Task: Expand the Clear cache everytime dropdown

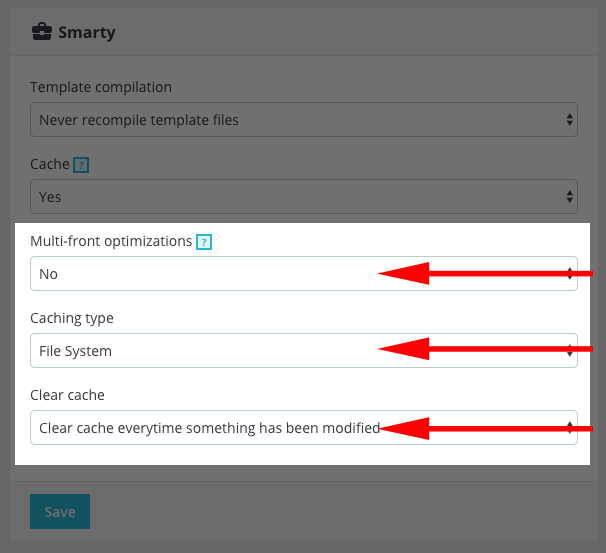Action: (200, 428)
